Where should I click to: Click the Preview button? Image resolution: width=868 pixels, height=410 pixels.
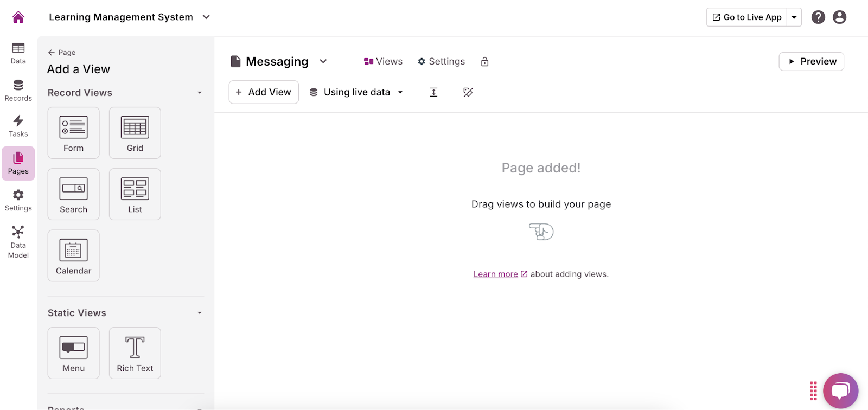[811, 61]
